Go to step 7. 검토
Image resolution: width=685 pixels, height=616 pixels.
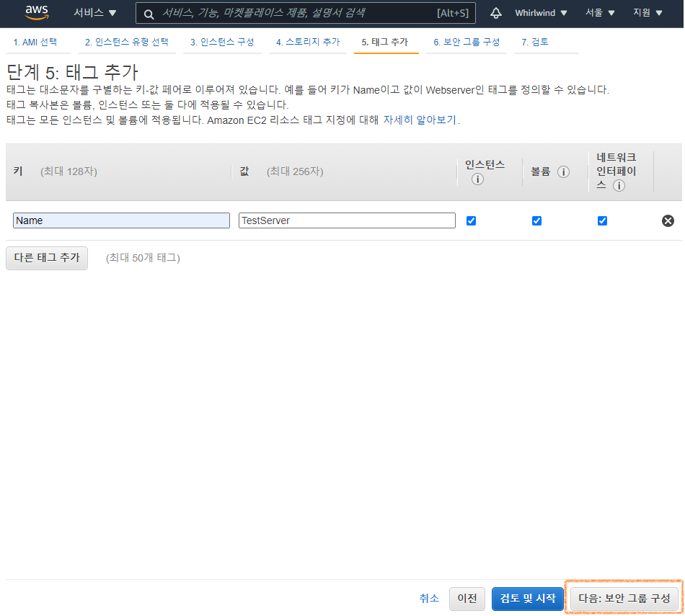[x=535, y=42]
